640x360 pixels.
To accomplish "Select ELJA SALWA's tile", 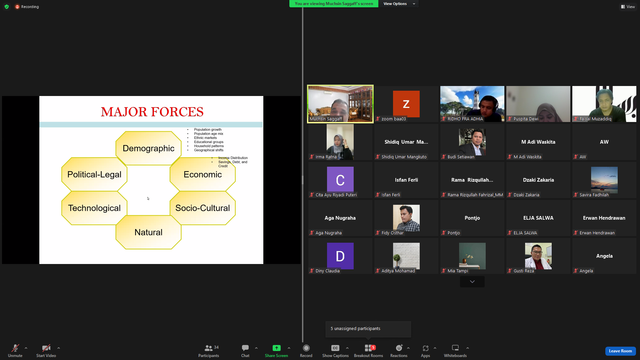I will (x=538, y=218).
